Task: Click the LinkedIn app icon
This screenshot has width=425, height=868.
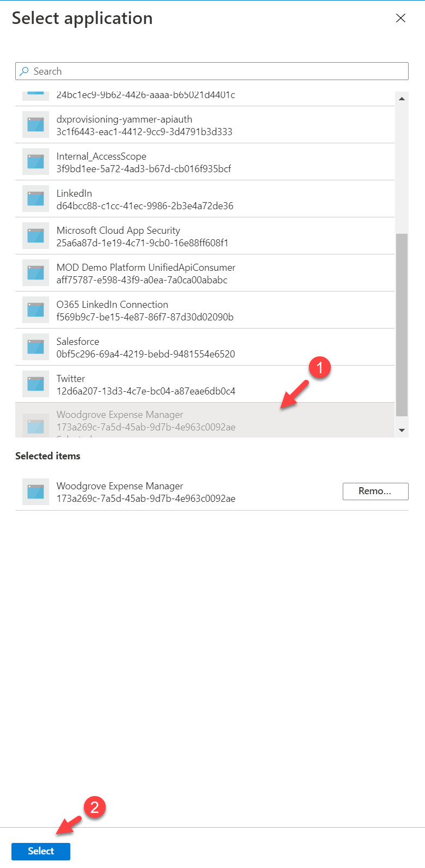Action: (35, 199)
